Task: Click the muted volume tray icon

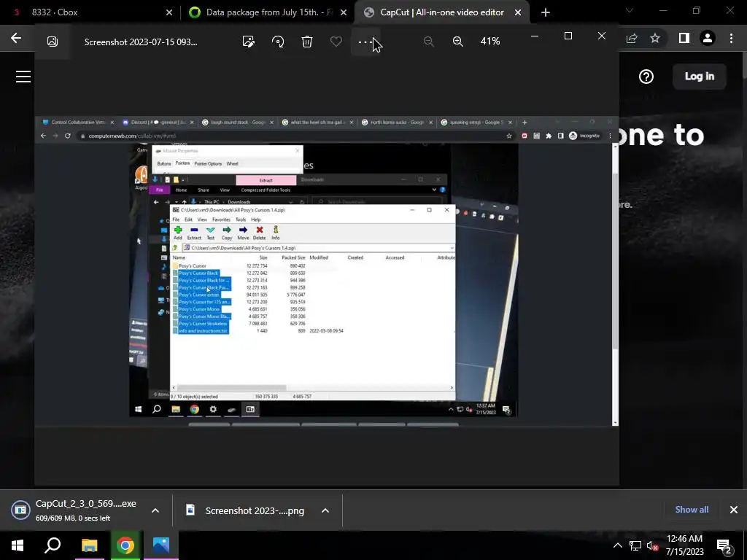Action: [x=653, y=545]
